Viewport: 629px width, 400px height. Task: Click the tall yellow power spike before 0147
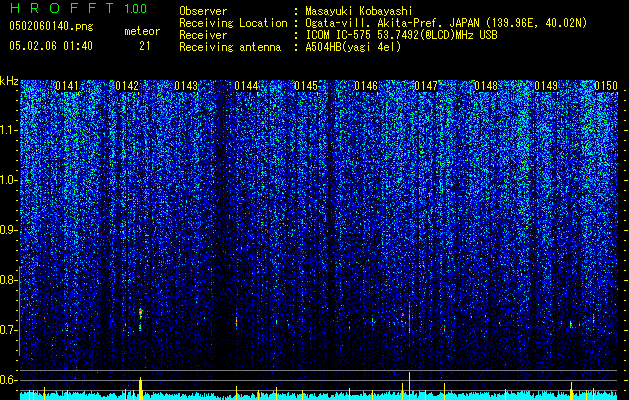[x=410, y=384]
